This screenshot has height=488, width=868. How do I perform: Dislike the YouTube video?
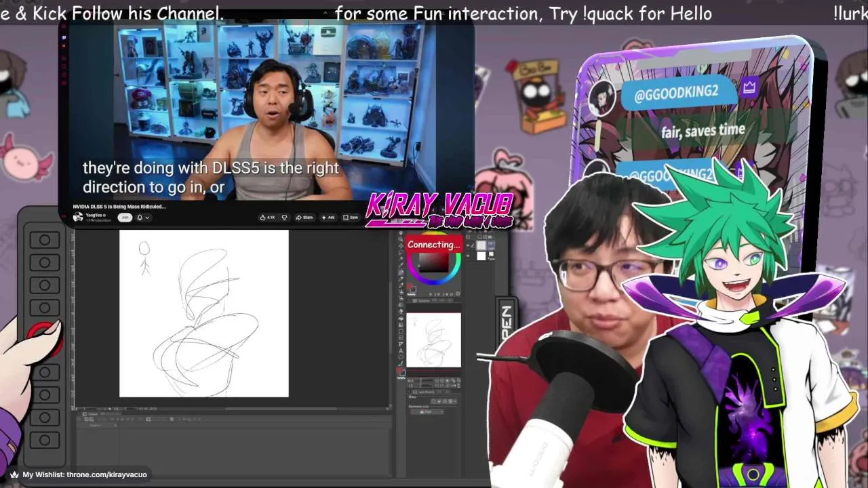coord(284,218)
